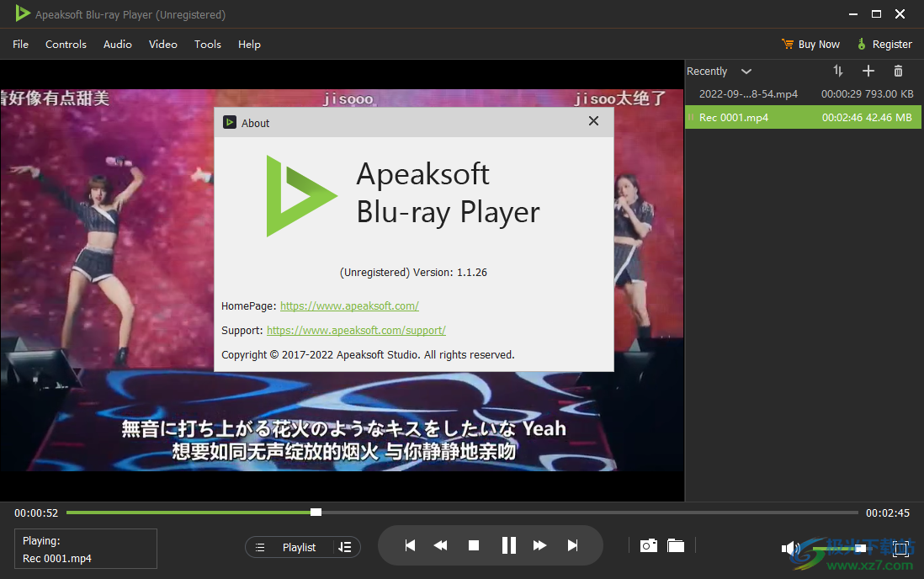Image resolution: width=924 pixels, height=579 pixels.
Task: Take a snapshot with the camera icon
Action: click(648, 545)
